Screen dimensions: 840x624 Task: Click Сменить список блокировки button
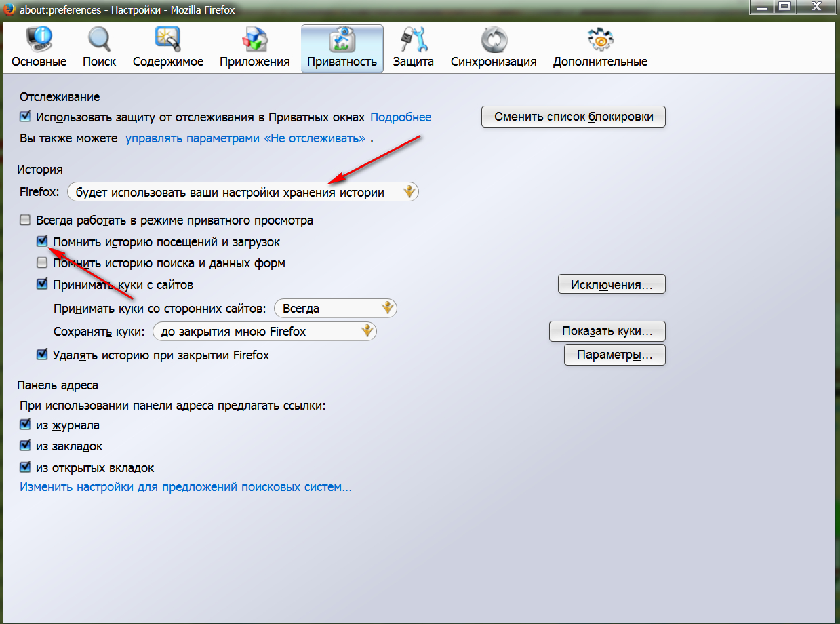tap(574, 117)
